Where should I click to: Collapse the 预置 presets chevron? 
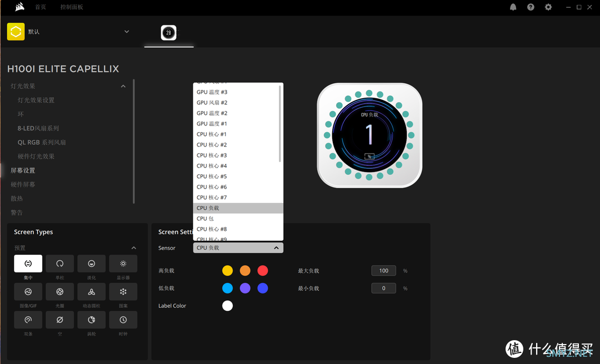click(133, 248)
